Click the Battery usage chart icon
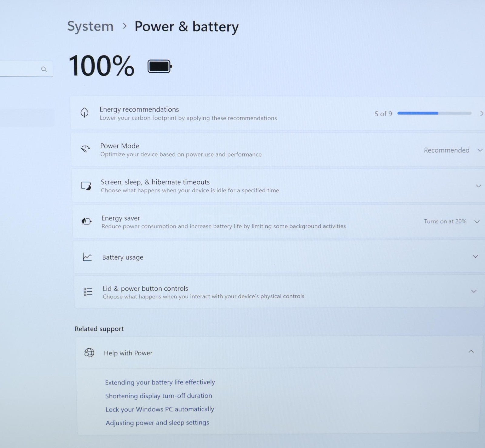The image size is (485, 448). pos(87,257)
